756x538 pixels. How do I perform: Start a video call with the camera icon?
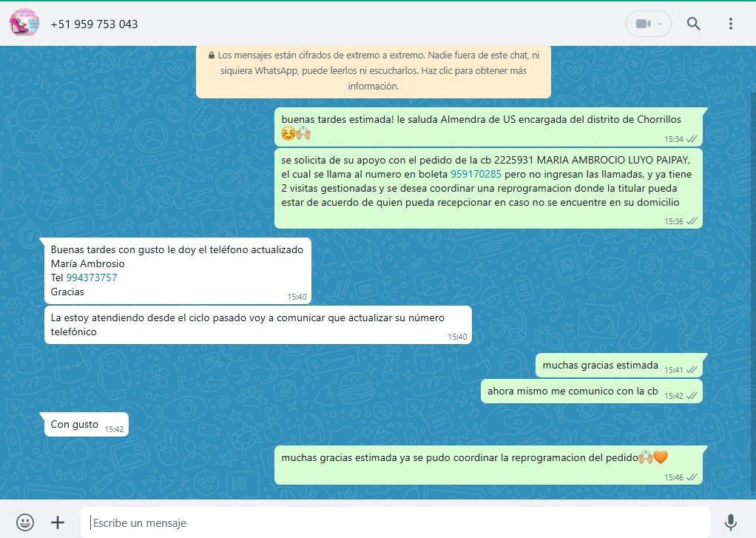(642, 24)
